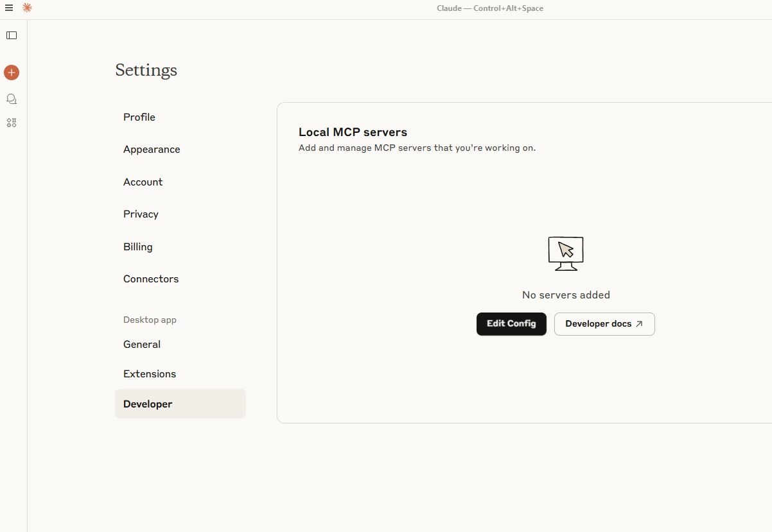
Task: Click the Claude title bar text
Action: click(489, 8)
